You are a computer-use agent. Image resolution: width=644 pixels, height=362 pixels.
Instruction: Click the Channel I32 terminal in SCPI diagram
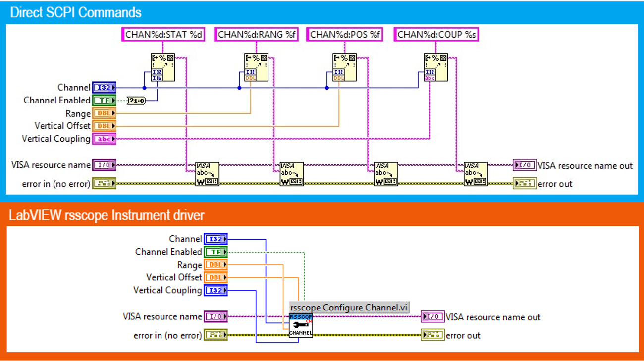(x=104, y=88)
